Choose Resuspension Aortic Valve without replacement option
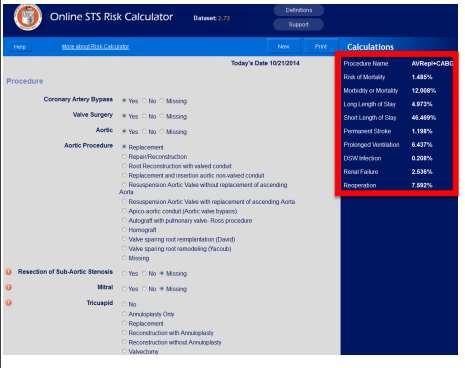This screenshot has height=368, width=465. (x=124, y=184)
